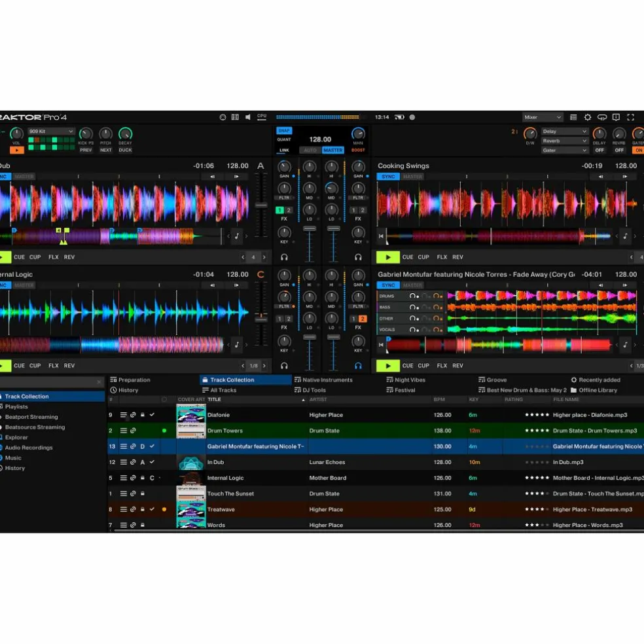Turn off the GATER effect ON button

(638, 151)
